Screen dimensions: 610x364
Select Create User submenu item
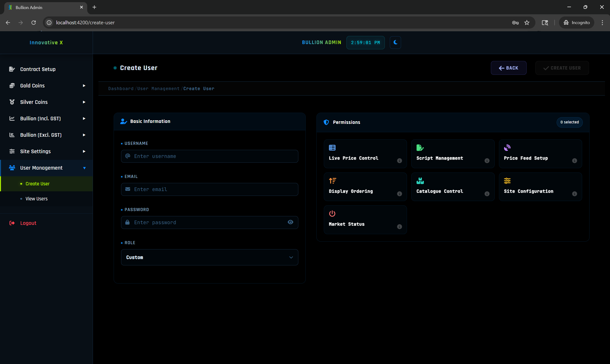(46, 184)
